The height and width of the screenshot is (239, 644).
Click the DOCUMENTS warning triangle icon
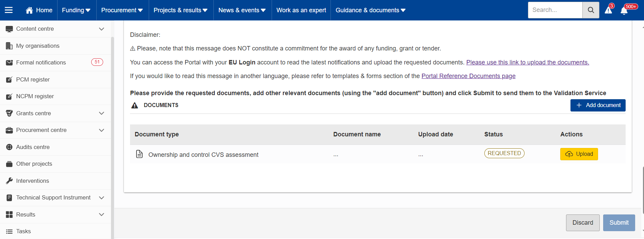(x=135, y=105)
